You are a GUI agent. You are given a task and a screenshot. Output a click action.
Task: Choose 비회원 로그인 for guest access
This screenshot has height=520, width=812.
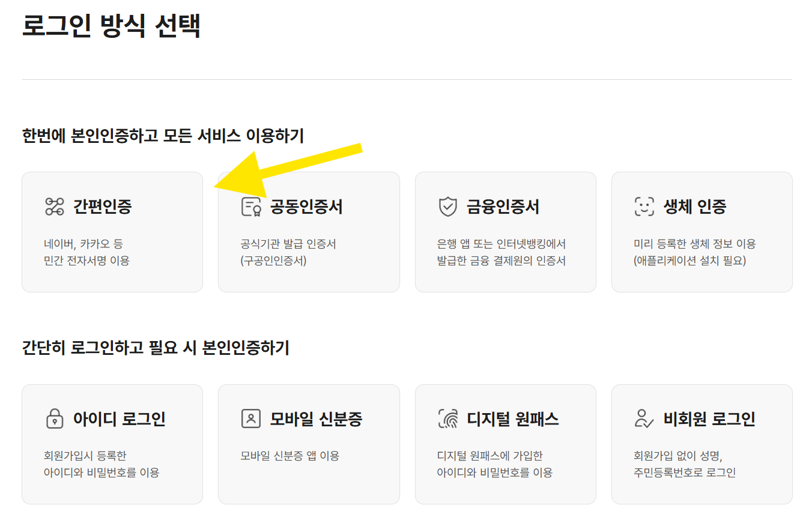click(701, 443)
